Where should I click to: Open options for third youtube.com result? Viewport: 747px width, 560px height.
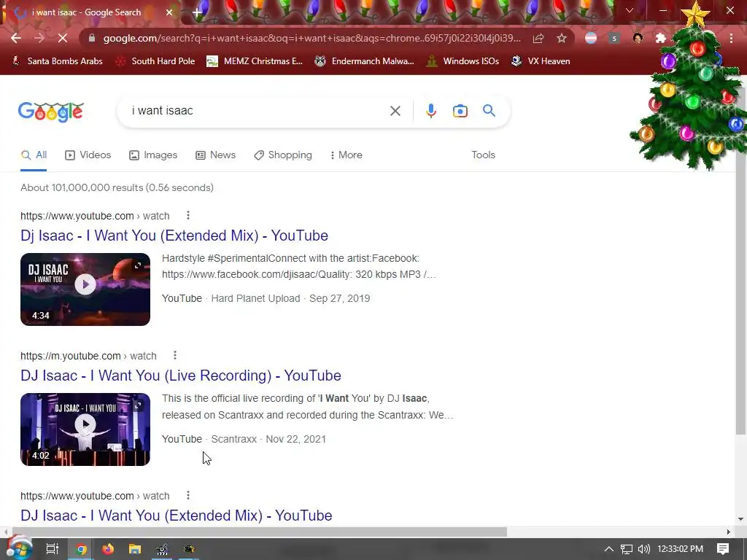(188, 496)
